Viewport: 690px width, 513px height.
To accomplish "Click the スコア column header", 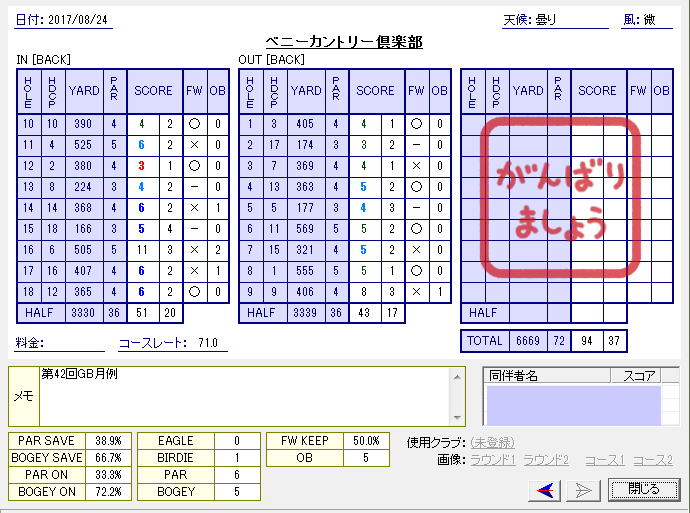I will tap(636, 376).
